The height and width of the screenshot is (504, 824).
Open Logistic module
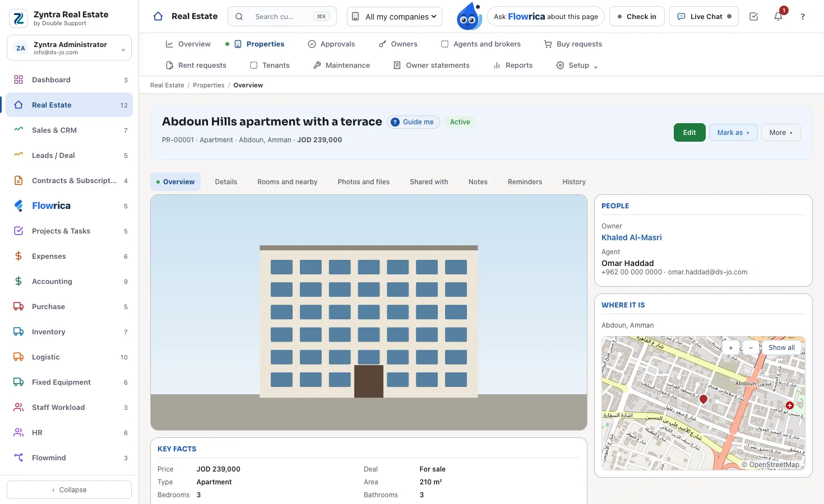pos(70,357)
